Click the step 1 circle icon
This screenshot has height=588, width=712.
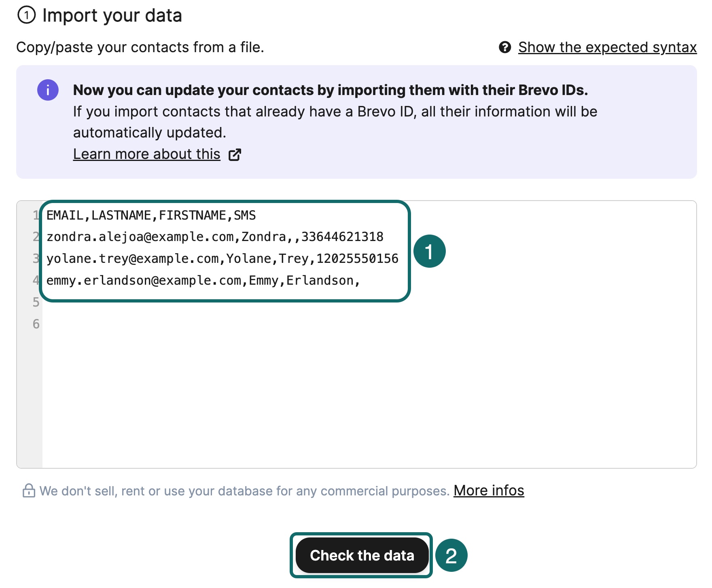[27, 15]
